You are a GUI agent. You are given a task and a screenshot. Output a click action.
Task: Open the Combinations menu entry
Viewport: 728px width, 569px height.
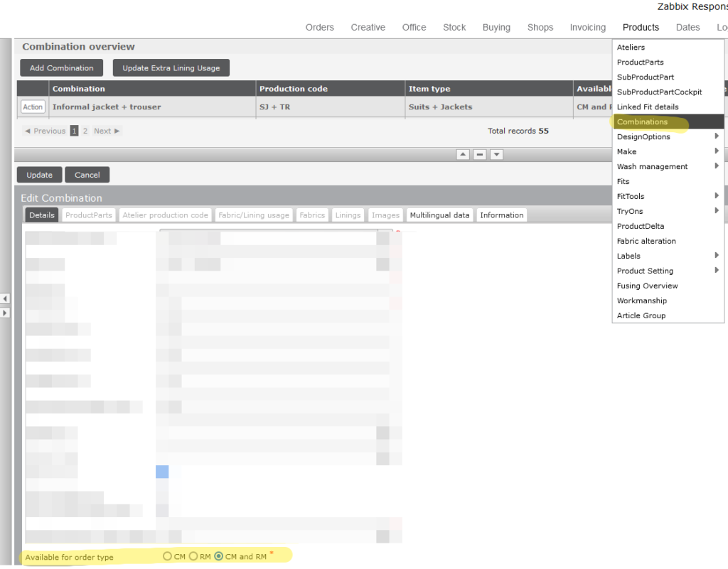coord(642,121)
